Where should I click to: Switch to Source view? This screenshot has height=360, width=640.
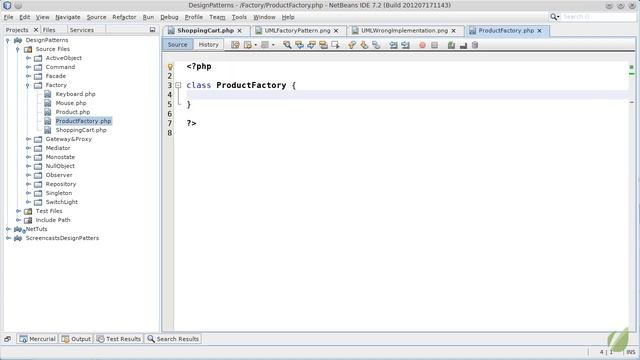[177, 44]
